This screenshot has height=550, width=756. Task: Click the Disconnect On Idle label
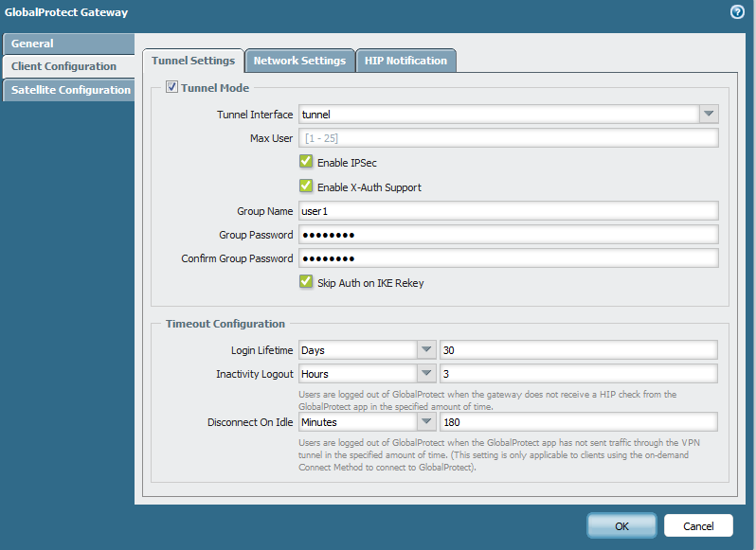coord(250,422)
